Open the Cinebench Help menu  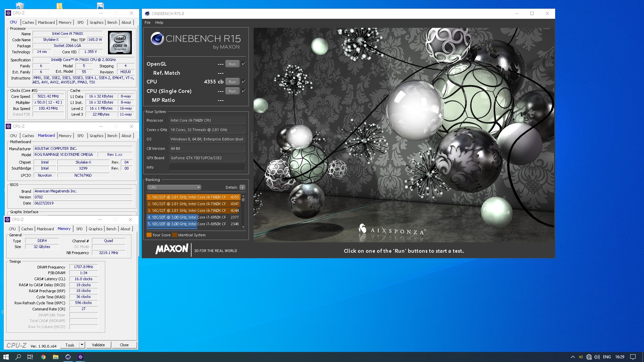click(159, 22)
